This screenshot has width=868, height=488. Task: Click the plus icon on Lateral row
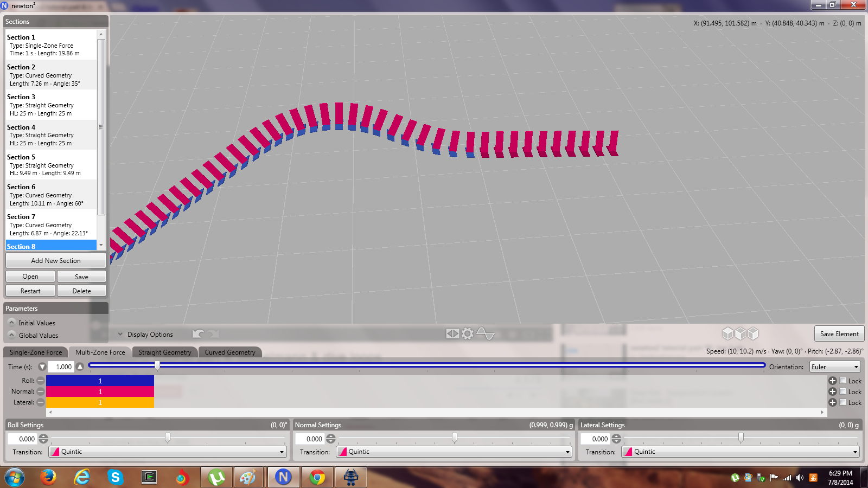pyautogui.click(x=832, y=402)
